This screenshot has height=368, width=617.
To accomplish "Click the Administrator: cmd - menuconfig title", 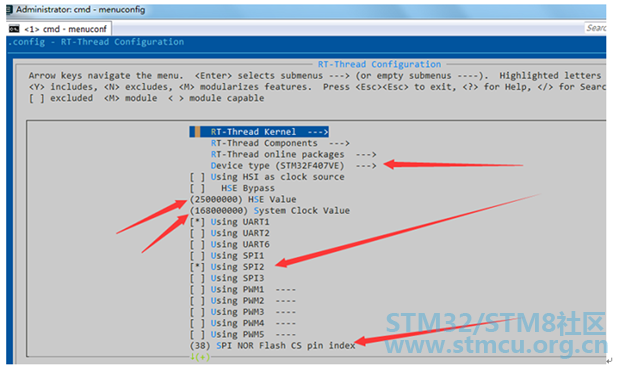I will pos(80,9).
